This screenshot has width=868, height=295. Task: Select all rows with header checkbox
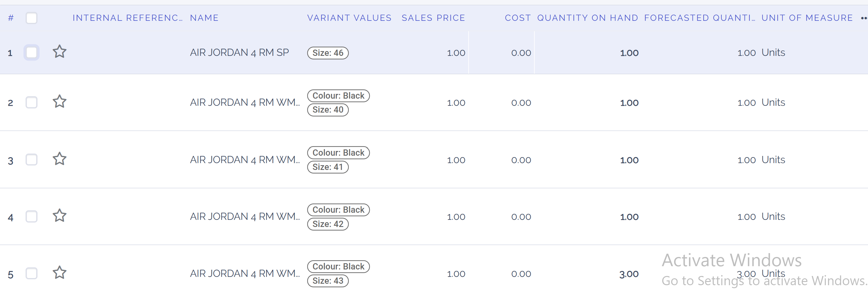tap(31, 18)
